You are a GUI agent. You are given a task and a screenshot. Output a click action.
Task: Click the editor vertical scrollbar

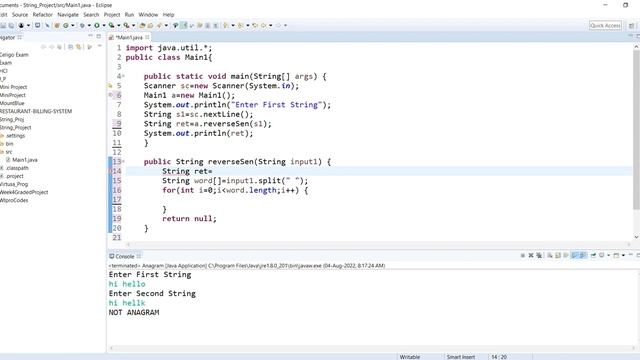[636, 131]
